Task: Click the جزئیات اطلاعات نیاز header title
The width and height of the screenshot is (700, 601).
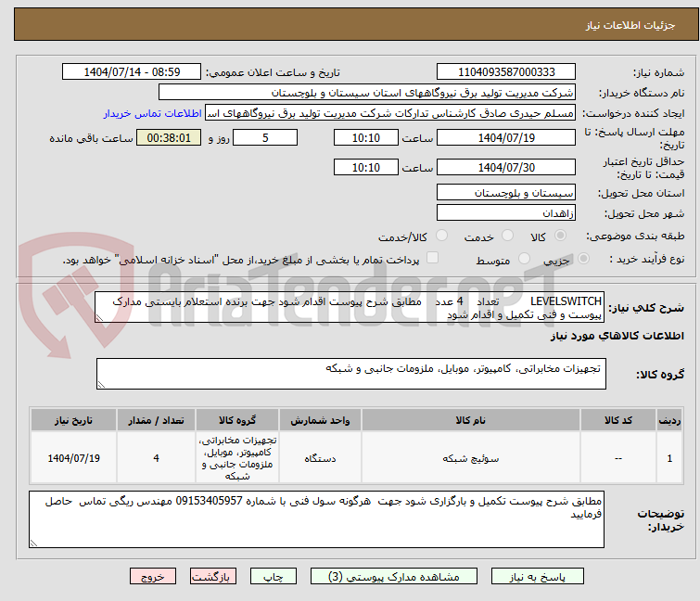Action: coord(630,25)
